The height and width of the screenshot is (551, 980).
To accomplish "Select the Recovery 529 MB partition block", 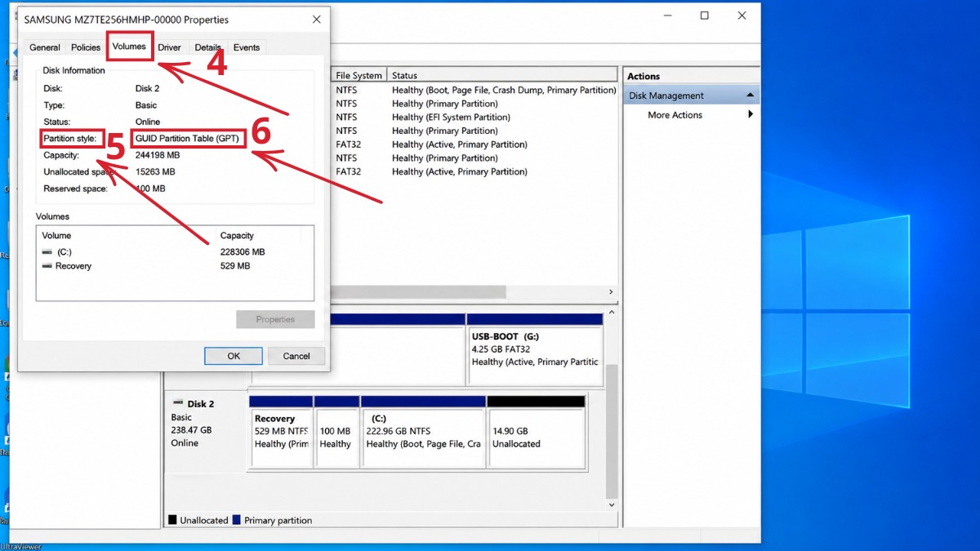I will pos(281,432).
